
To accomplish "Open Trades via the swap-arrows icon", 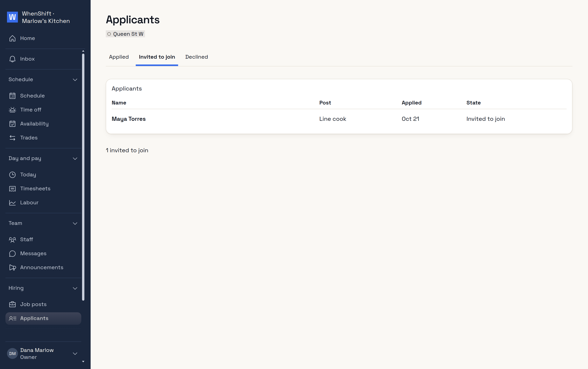I will [12, 138].
